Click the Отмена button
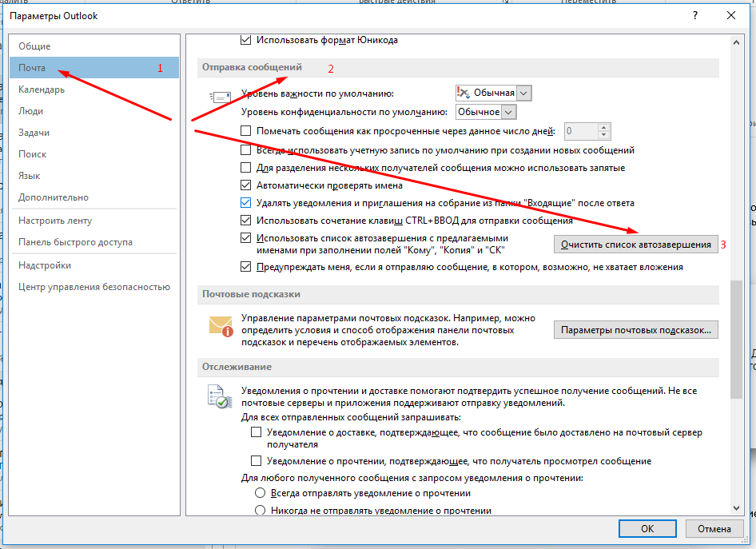This screenshot has height=549, width=756. click(714, 529)
